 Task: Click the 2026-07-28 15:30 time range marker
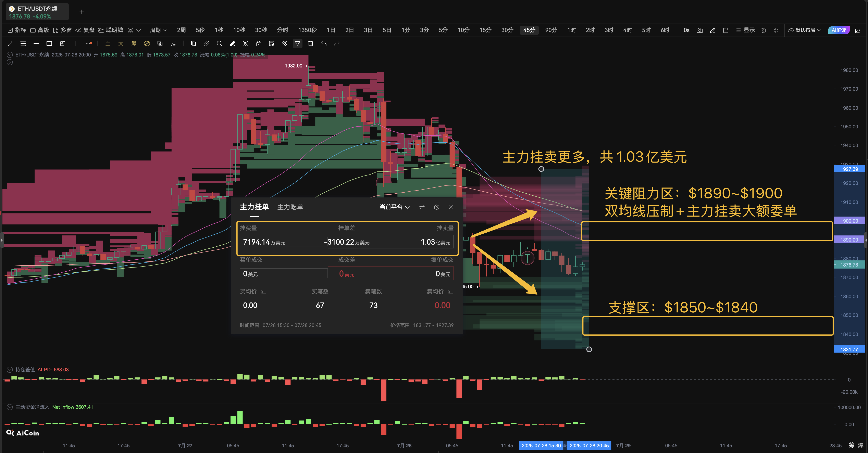click(x=541, y=446)
